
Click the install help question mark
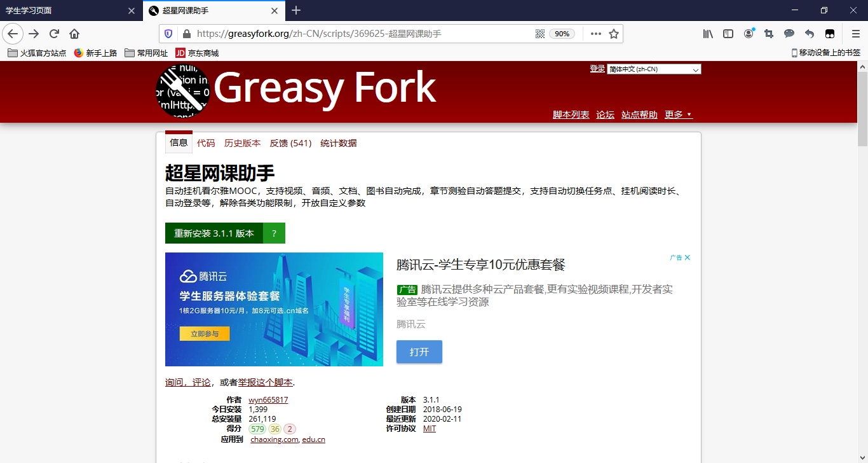coord(275,233)
